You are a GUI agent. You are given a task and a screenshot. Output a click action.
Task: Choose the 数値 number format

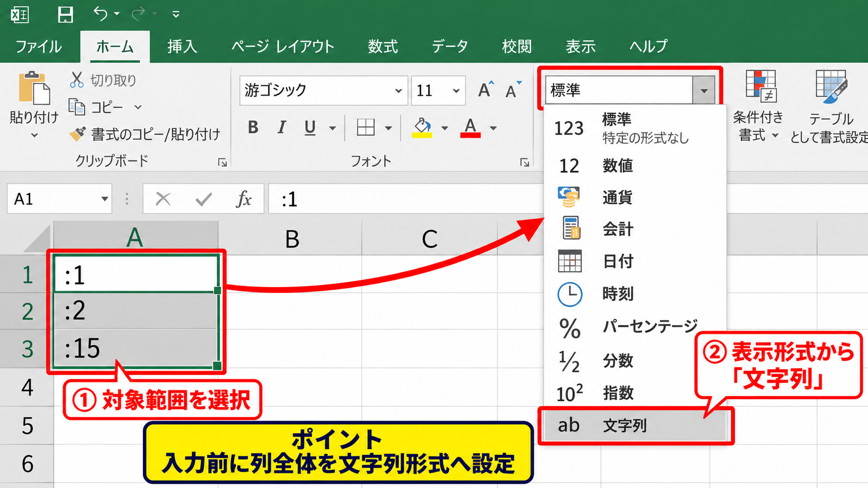(635, 166)
